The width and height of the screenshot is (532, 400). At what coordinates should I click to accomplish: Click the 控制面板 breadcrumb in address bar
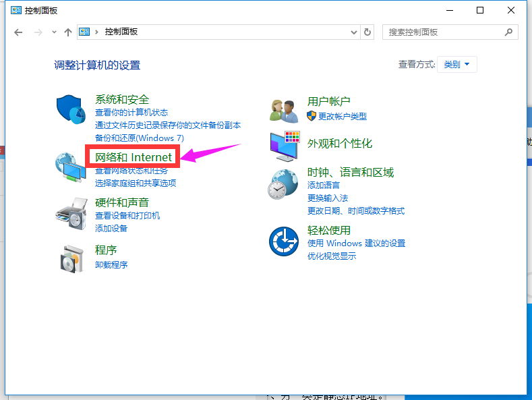point(121,32)
